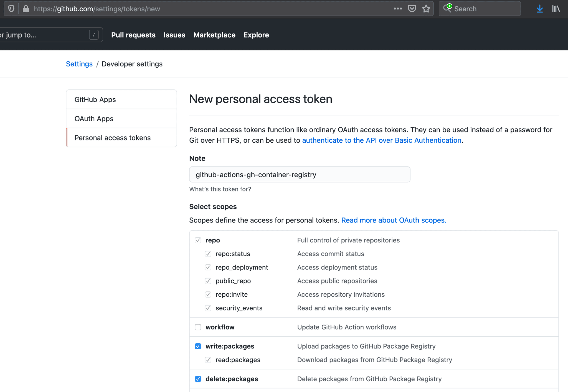568x392 pixels.
Task: Click the search engine magnifier icon
Action: click(447, 8)
